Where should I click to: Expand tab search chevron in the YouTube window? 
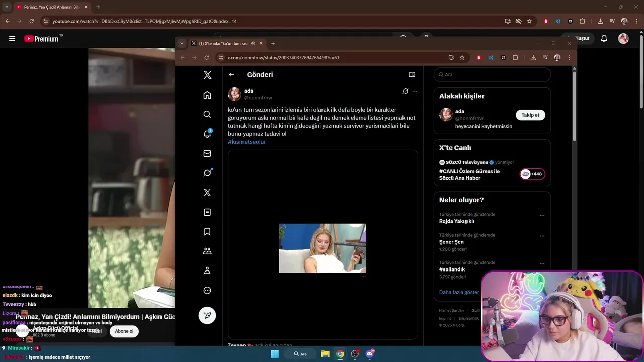tap(7, 7)
